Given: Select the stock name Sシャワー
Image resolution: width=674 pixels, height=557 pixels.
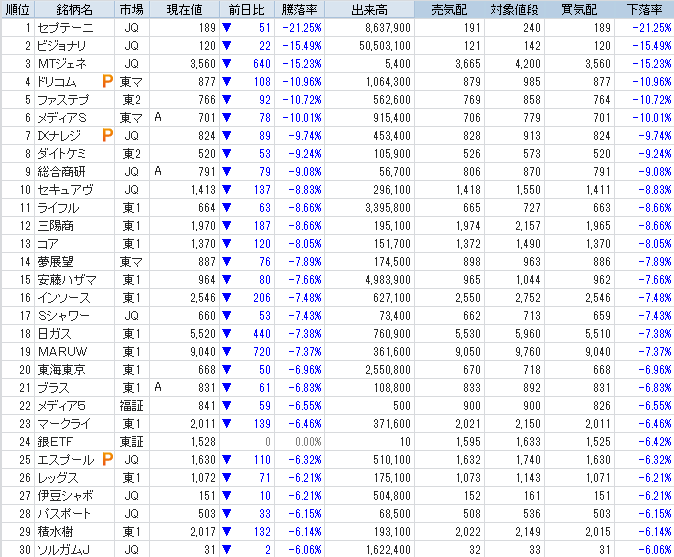Looking at the screenshot, I should pyautogui.click(x=64, y=316).
